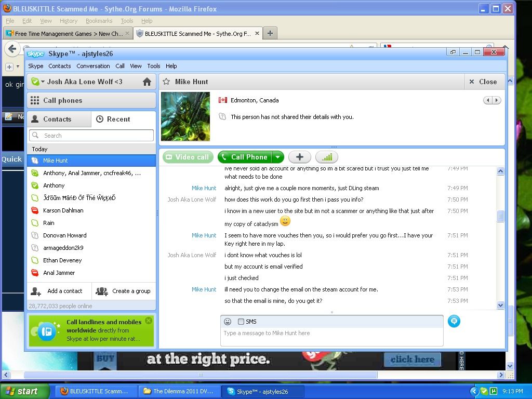
Task: Switch to Free Time Management Games tab
Action: tap(68, 34)
